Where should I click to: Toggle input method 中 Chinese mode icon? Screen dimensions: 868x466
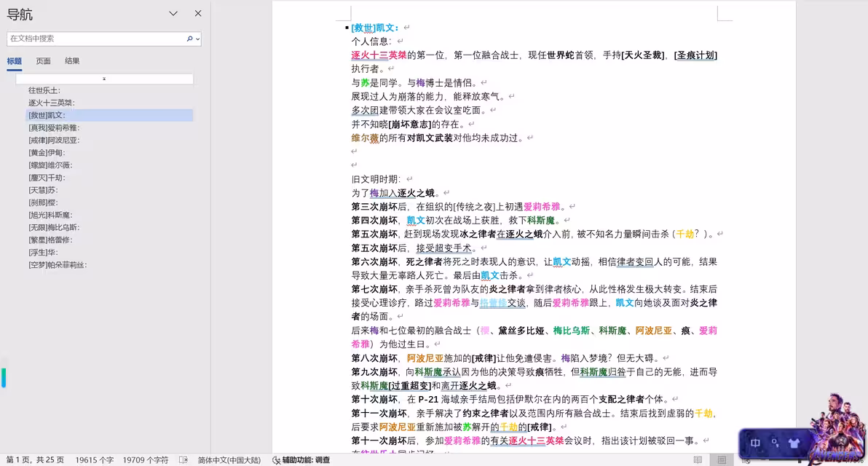point(755,443)
